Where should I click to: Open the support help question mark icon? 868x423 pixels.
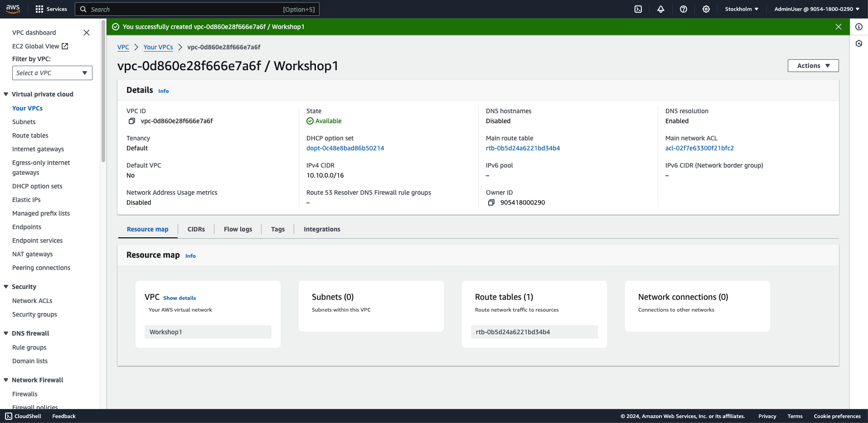(x=684, y=9)
